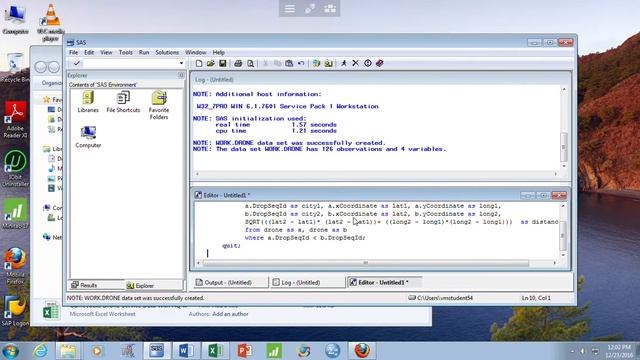Click the Help book toolbar icon
Viewport: 640px width, 360px height.
coord(380,63)
